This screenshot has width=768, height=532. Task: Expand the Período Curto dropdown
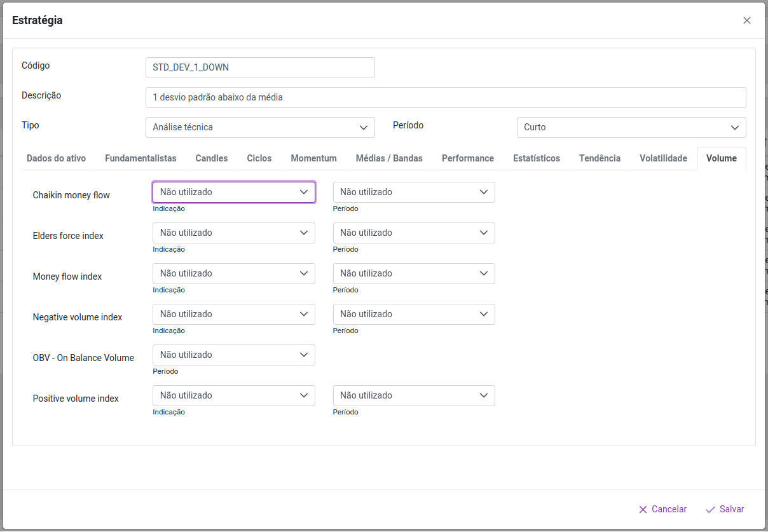coord(631,127)
